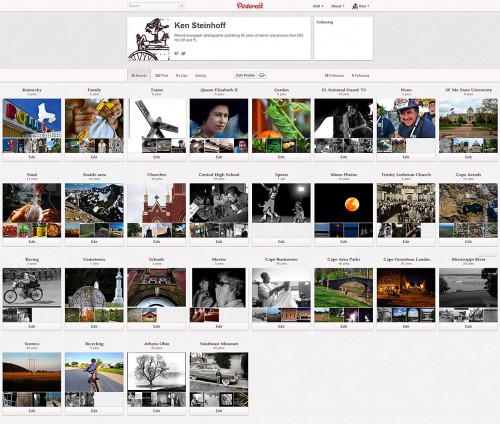Click Edit under the Kentucky board
The height and width of the screenshot is (424, 500).
point(32,157)
